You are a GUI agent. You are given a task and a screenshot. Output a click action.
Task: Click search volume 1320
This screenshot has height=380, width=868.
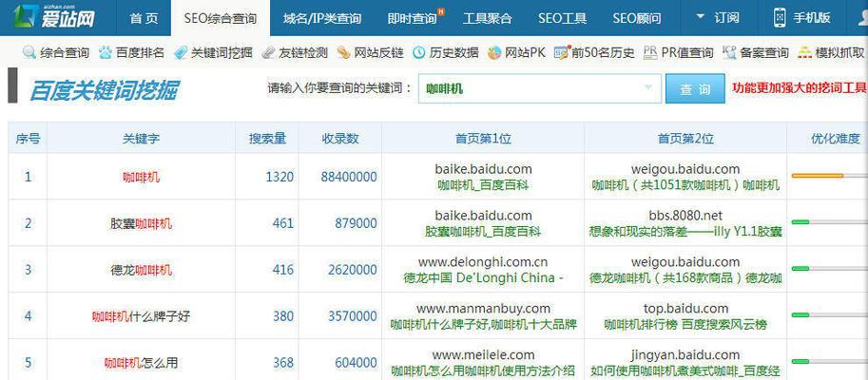click(x=280, y=177)
